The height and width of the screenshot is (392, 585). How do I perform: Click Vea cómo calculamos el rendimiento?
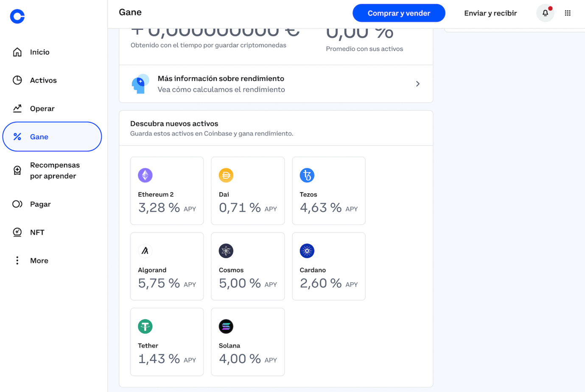[221, 90]
